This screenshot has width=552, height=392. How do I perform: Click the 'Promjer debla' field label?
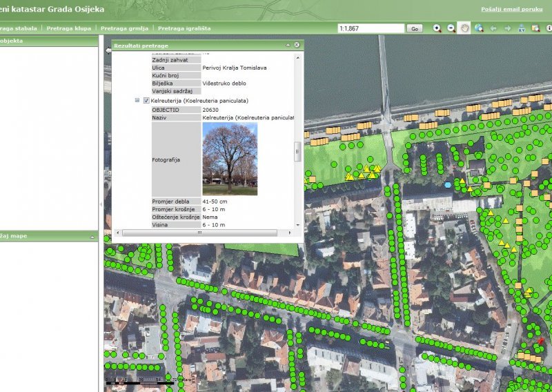[x=177, y=202]
